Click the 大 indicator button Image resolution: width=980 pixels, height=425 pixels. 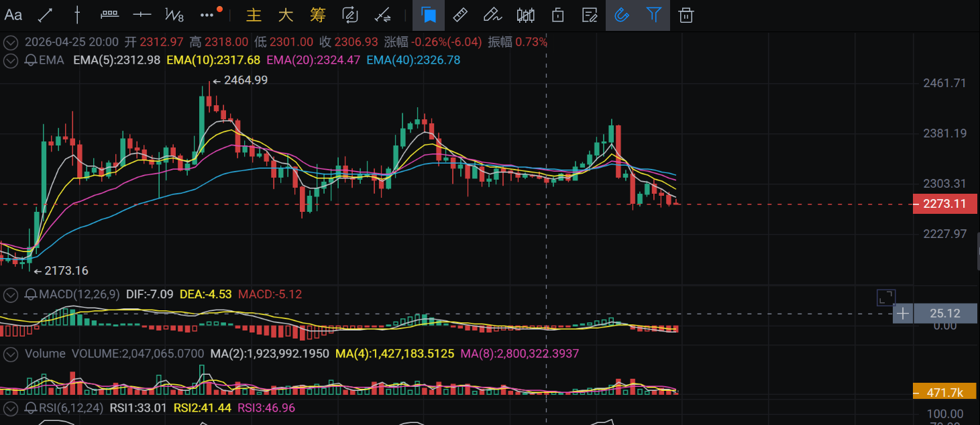tap(286, 15)
